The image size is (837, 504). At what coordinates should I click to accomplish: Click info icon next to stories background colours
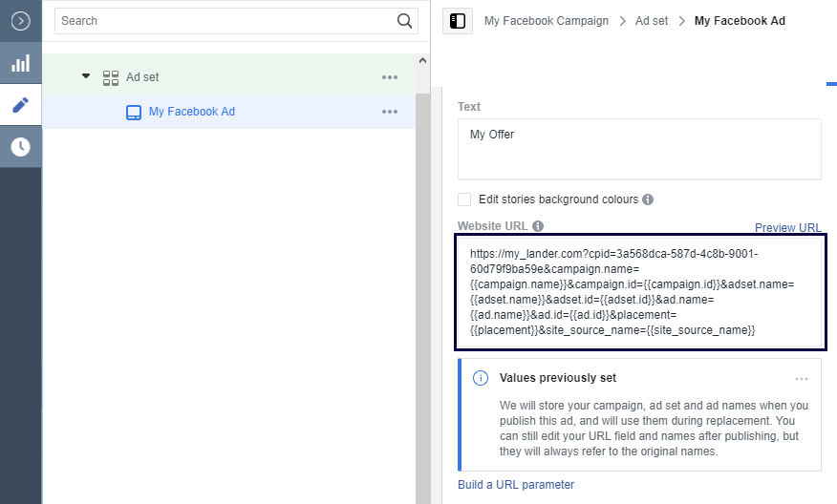pos(648,199)
